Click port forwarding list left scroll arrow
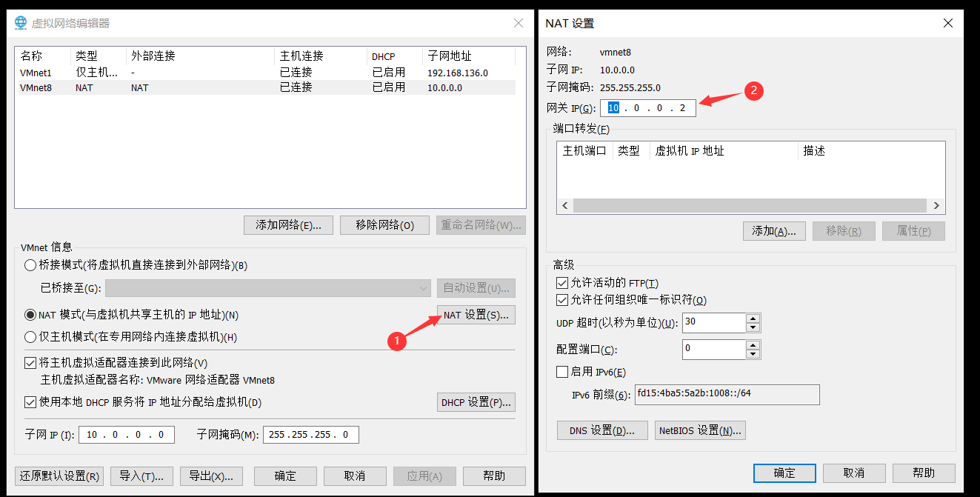 tap(565, 206)
